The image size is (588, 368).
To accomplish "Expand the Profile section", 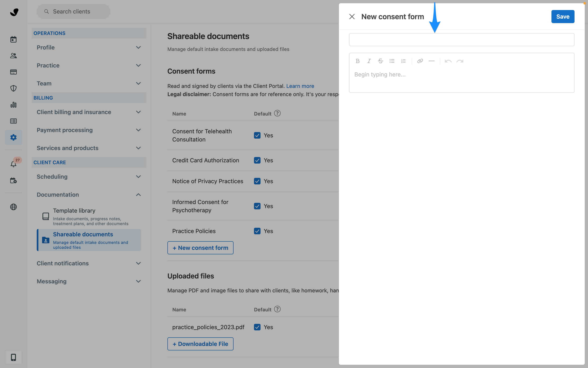I will click(x=89, y=47).
